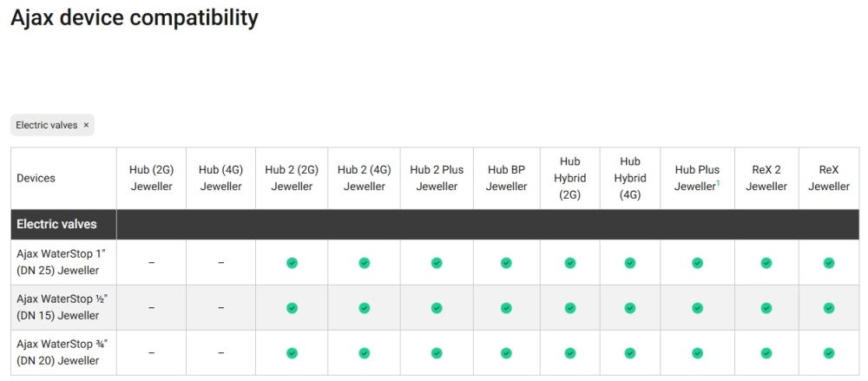Click WaterStop ¾" checkmark under ReX Jeweller
Screen dimensions: 868x381
[829, 353]
